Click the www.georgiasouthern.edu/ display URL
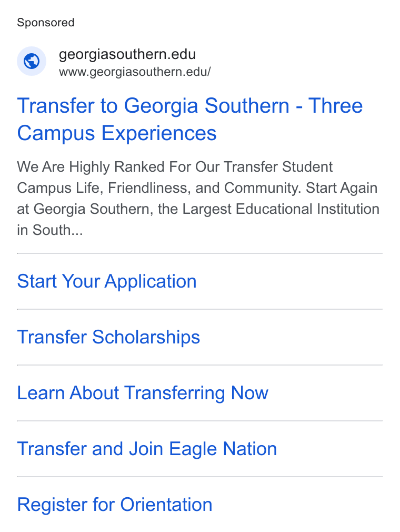 (x=135, y=72)
